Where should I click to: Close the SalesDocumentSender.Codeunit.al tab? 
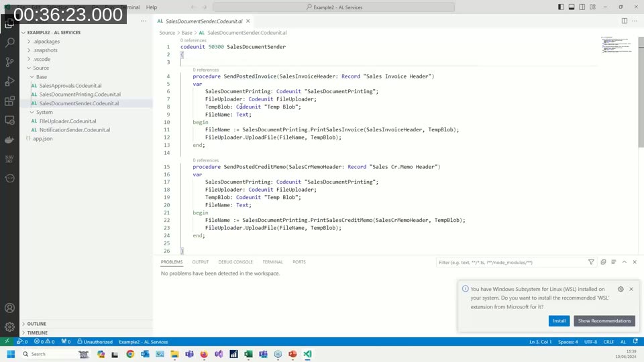[248, 21]
